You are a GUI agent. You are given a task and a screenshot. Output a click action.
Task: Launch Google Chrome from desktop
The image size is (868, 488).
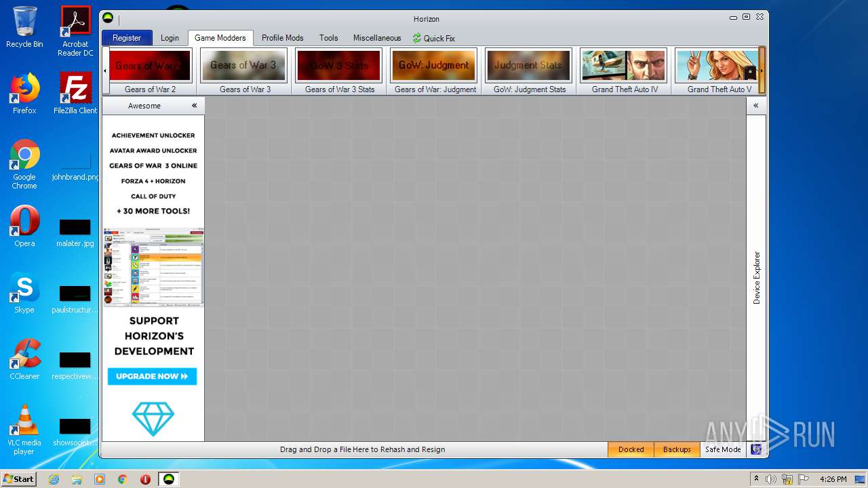tap(24, 164)
